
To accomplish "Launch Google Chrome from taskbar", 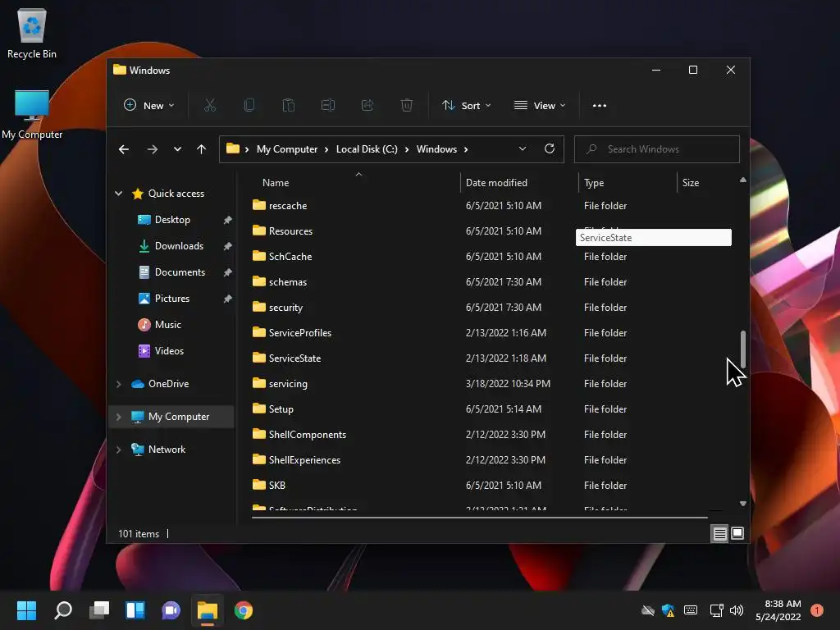I will click(243, 610).
